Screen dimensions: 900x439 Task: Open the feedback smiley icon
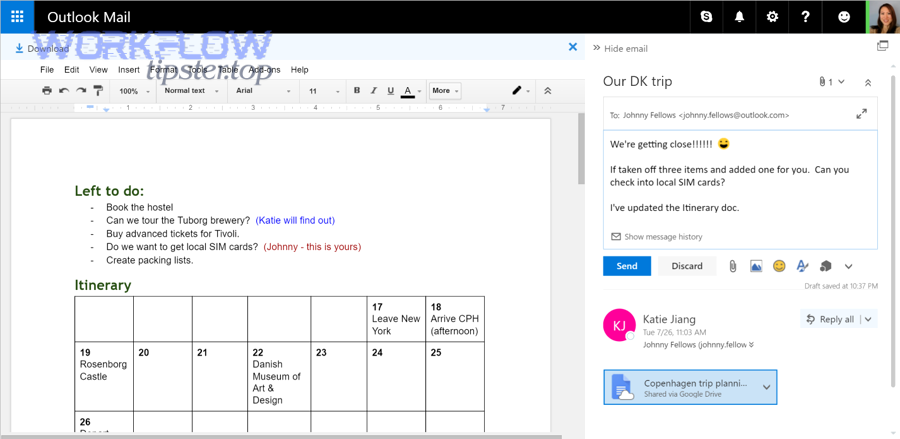[844, 17]
